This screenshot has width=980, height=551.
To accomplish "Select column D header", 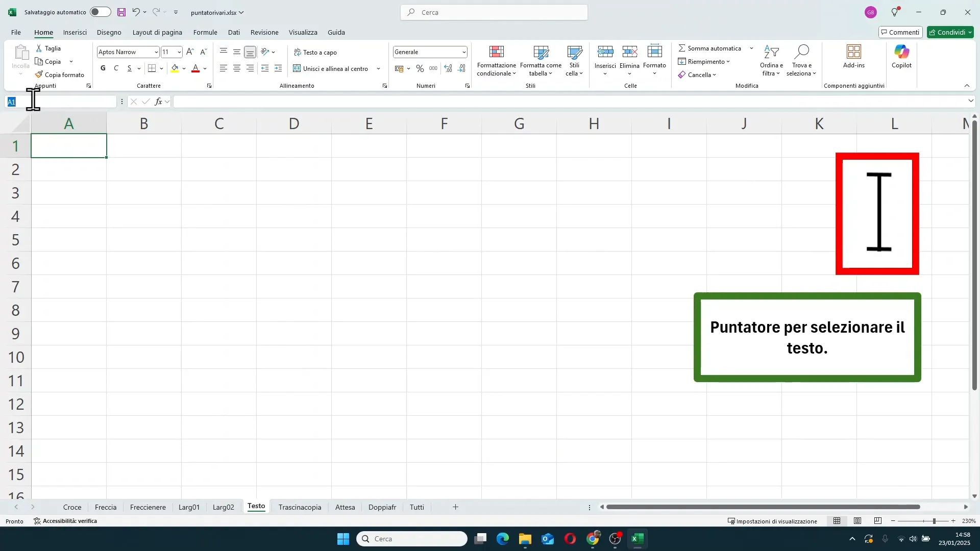I will coord(294,123).
